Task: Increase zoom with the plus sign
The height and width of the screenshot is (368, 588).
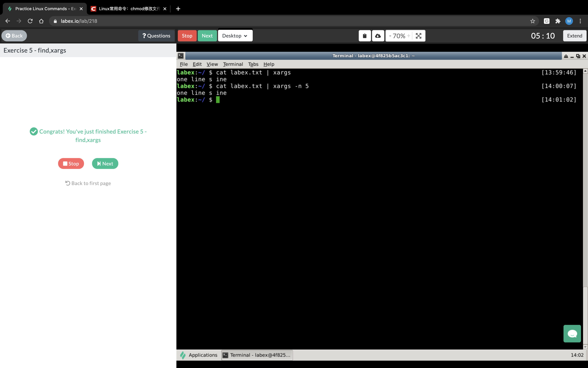Action: [x=409, y=36]
